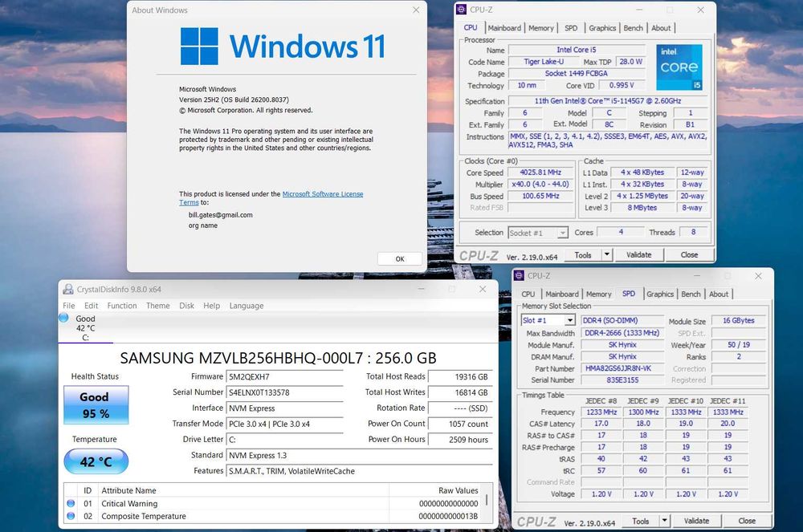Click the Core Speed value 4025.81 MHz

pyautogui.click(x=540, y=173)
